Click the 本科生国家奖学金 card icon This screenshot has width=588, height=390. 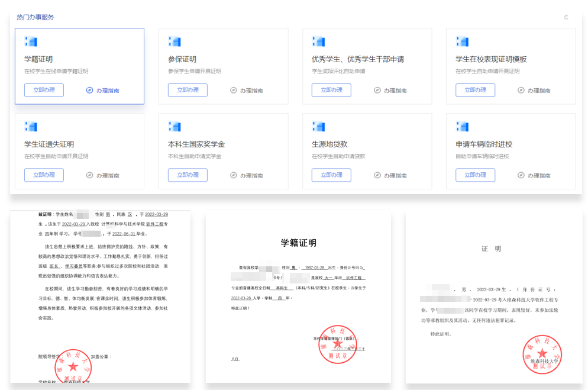(x=175, y=127)
